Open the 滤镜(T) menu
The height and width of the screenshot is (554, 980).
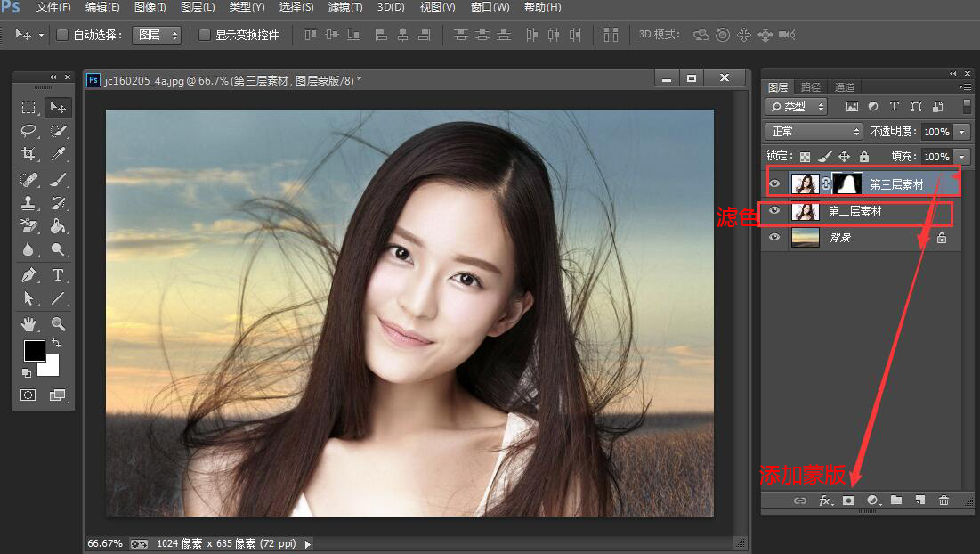345,7
